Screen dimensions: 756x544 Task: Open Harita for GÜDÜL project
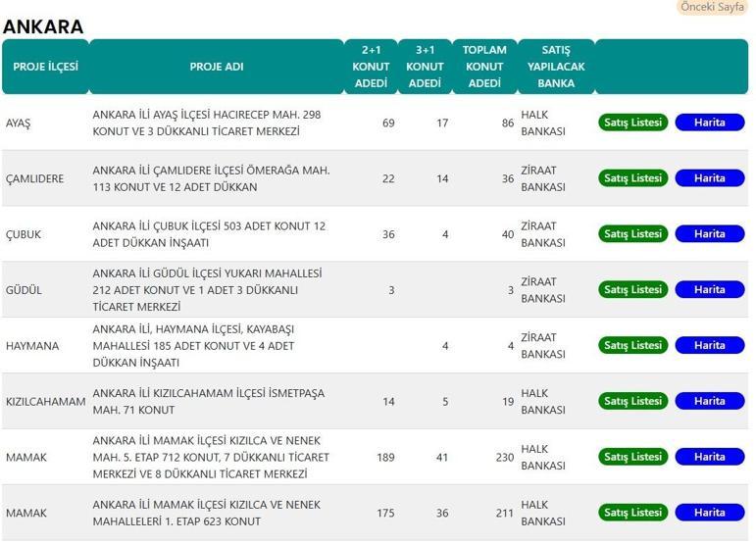pos(710,289)
